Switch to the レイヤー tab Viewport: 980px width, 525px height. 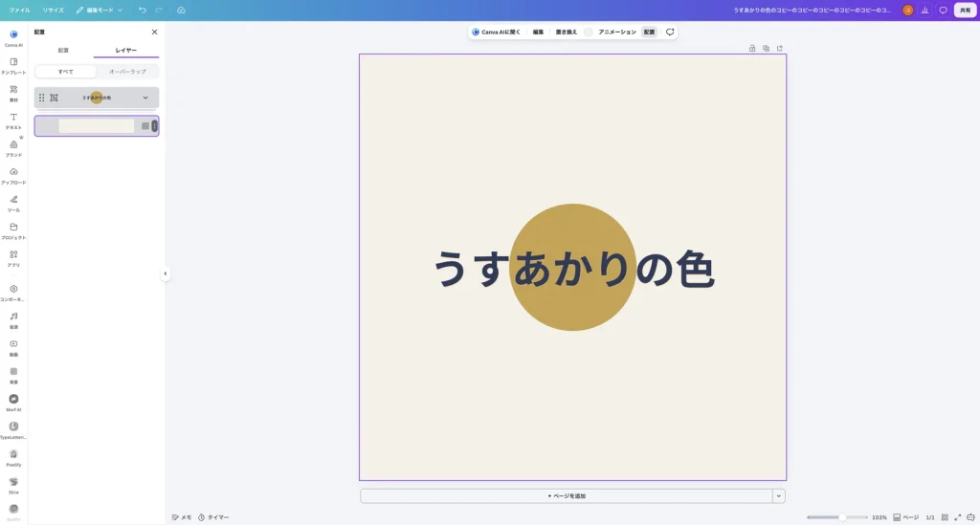point(125,50)
